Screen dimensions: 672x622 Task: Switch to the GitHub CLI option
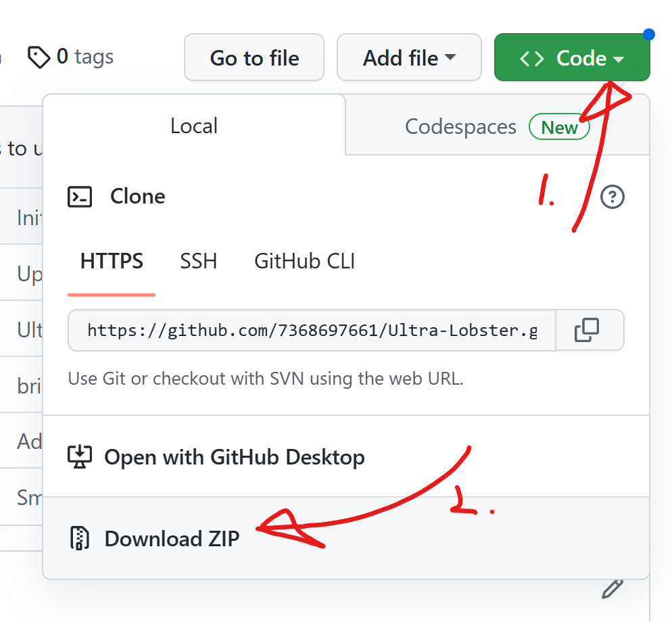pyautogui.click(x=304, y=261)
